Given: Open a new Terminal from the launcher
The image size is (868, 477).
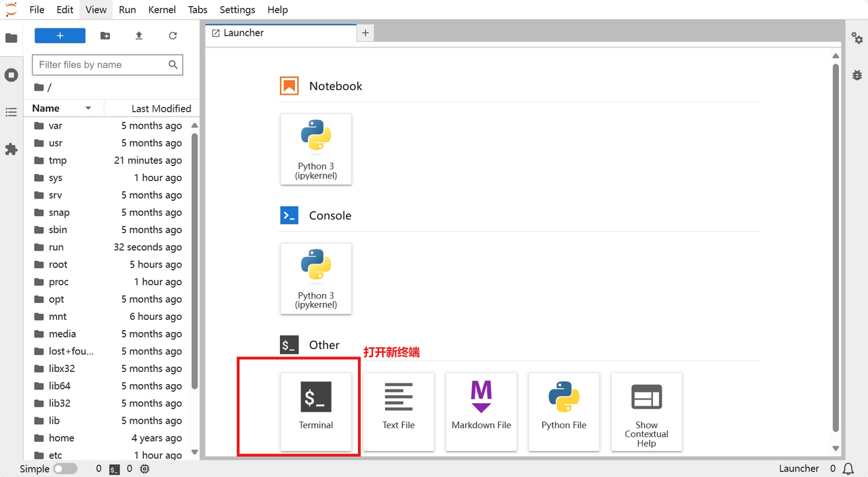Looking at the screenshot, I should (x=316, y=411).
